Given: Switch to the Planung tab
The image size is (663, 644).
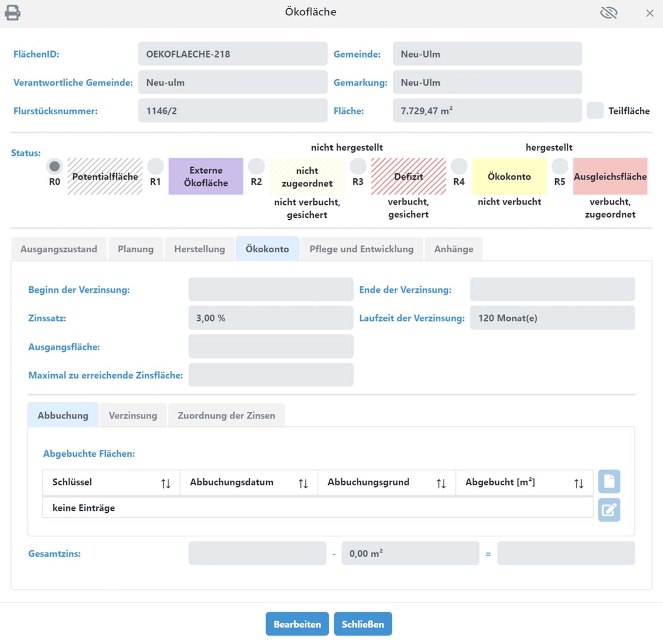Looking at the screenshot, I should pos(135,249).
